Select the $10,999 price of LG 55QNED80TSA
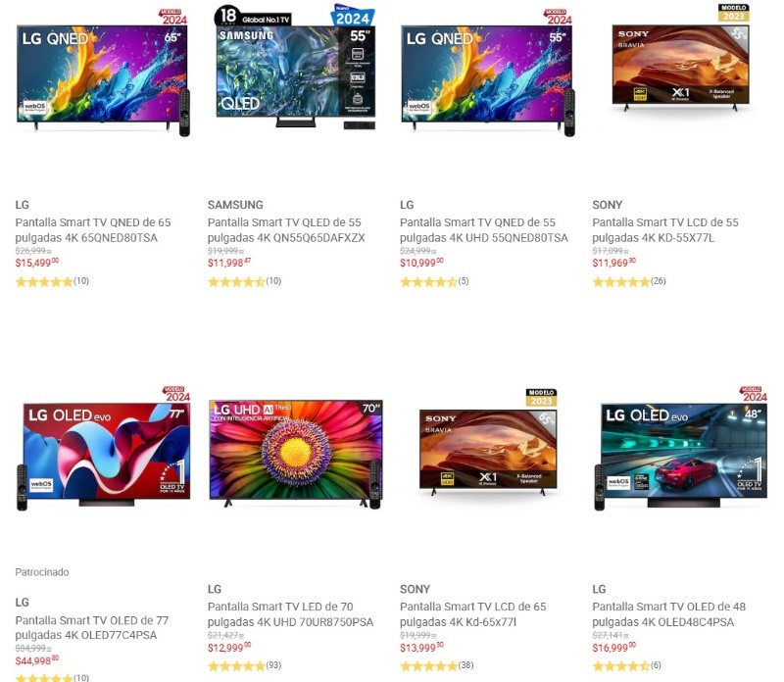This screenshot has height=682, width=784. pos(421,263)
